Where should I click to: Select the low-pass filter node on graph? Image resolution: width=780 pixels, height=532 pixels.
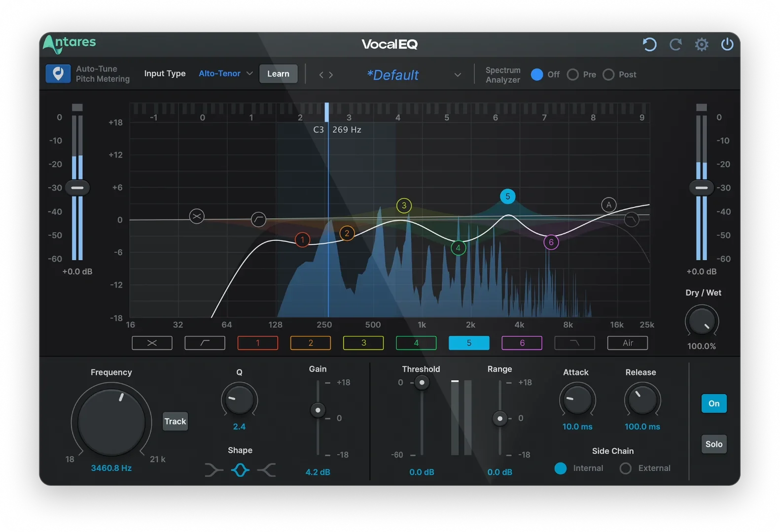(631, 219)
